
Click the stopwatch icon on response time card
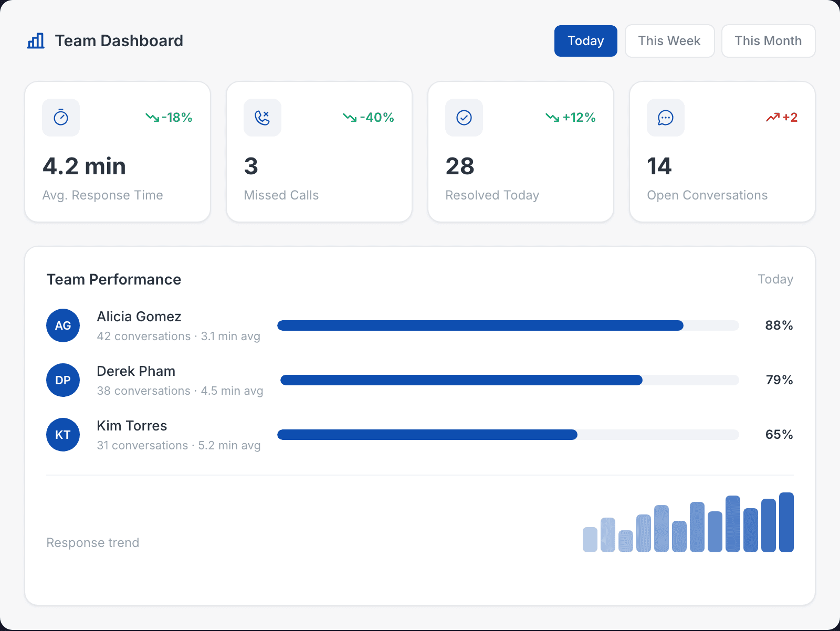click(61, 118)
